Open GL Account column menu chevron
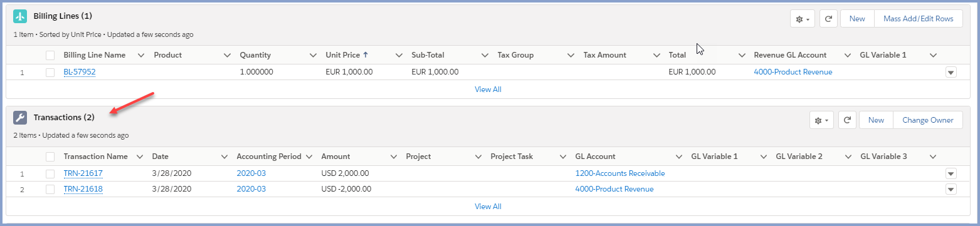Image resolution: width=980 pixels, height=226 pixels. pos(679,157)
